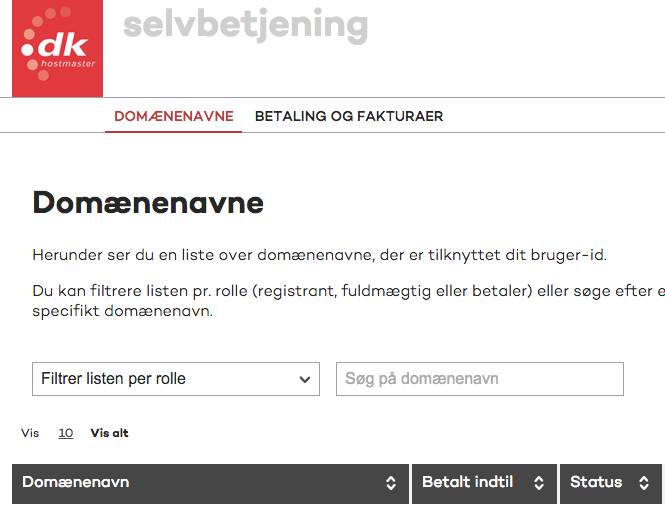Click the 'Status' column header label
665x510 pixels.
pos(596,482)
